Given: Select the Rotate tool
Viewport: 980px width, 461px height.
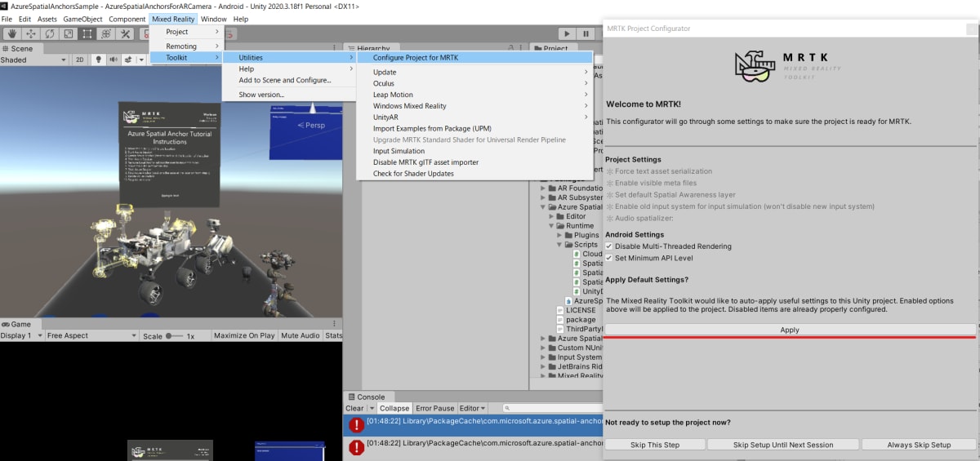Looking at the screenshot, I should (50, 33).
